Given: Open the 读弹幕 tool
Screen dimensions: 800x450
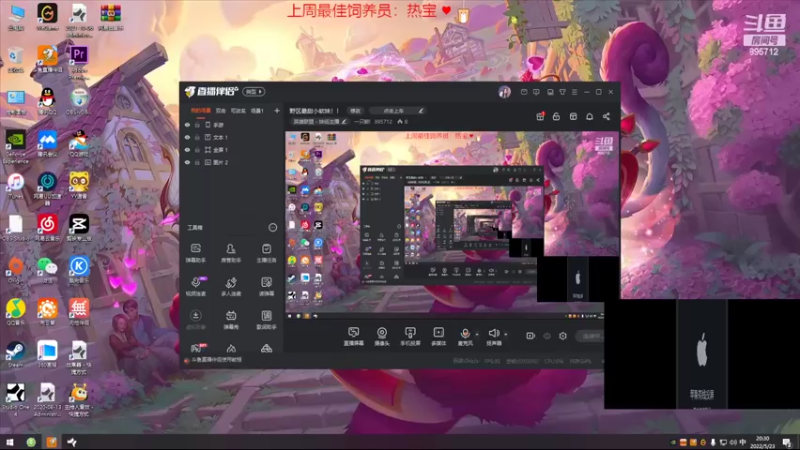Looking at the screenshot, I should [x=266, y=286].
